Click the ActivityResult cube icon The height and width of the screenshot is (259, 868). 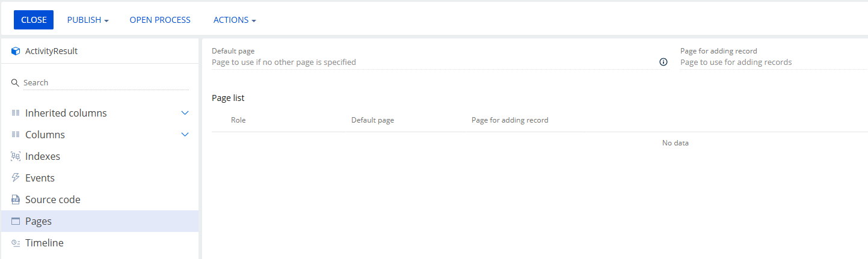tap(16, 51)
